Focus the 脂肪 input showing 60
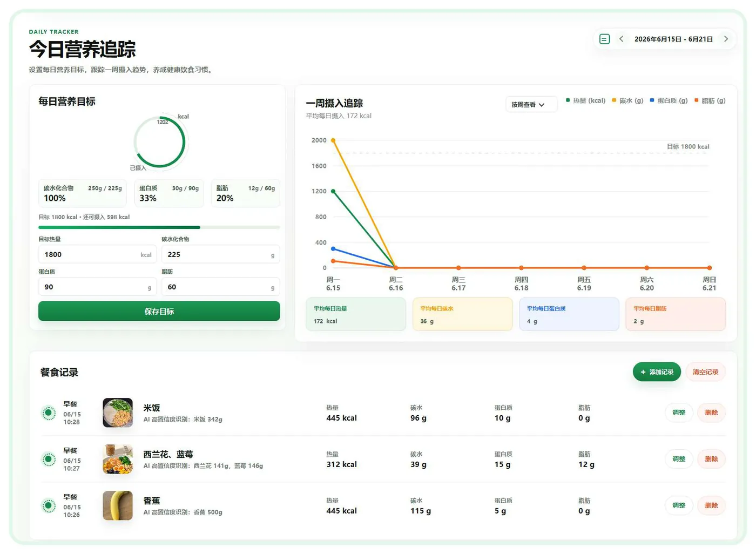The height and width of the screenshot is (554, 756). 220,287
